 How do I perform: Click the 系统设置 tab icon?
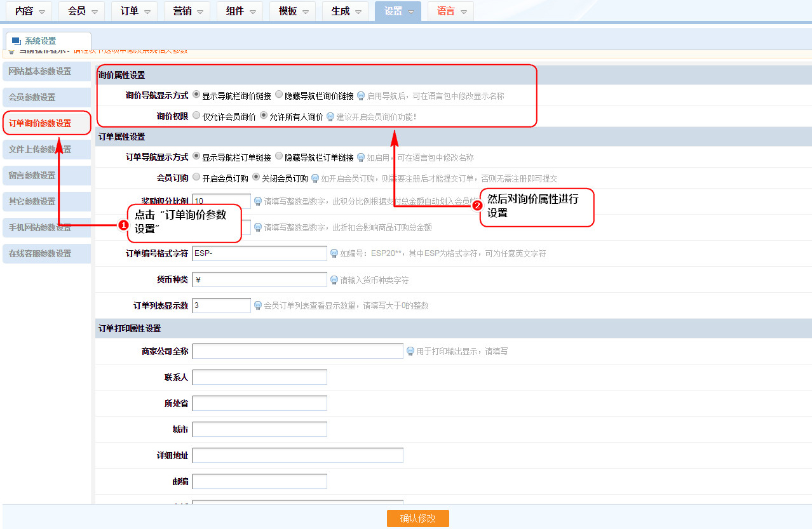click(x=17, y=41)
